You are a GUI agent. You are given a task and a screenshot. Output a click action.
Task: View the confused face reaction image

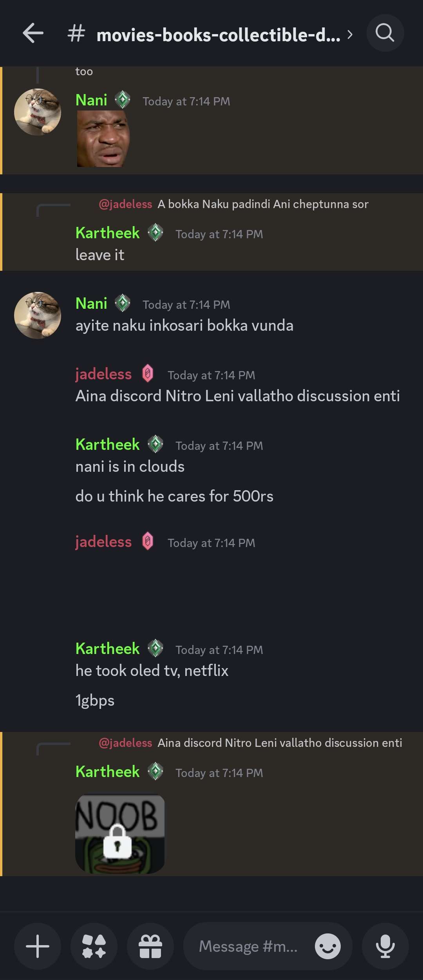[103, 139]
